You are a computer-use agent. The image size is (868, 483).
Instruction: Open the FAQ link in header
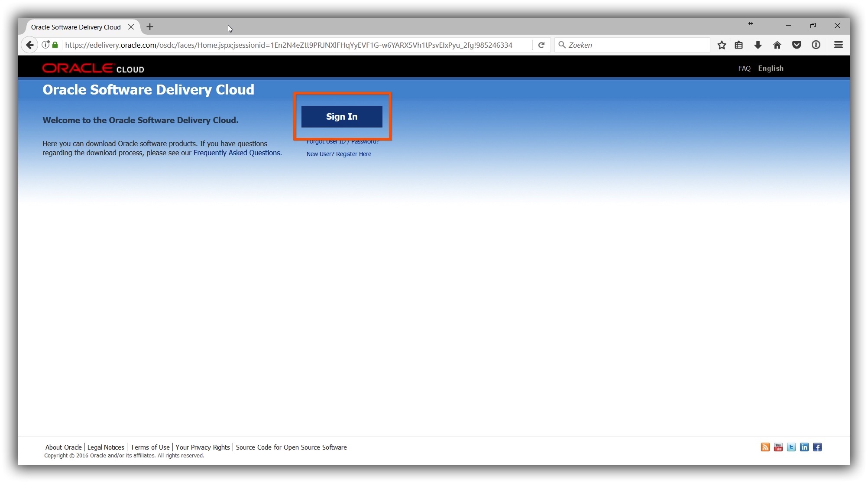744,69
